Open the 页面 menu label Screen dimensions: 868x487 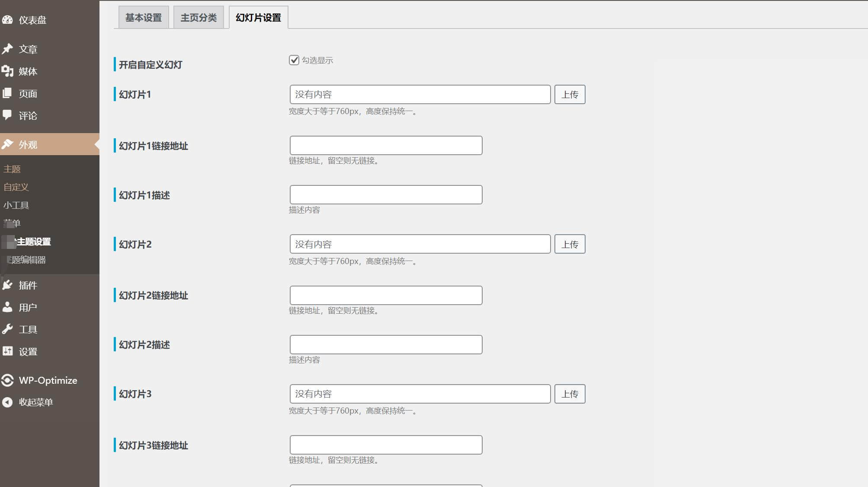coord(28,94)
